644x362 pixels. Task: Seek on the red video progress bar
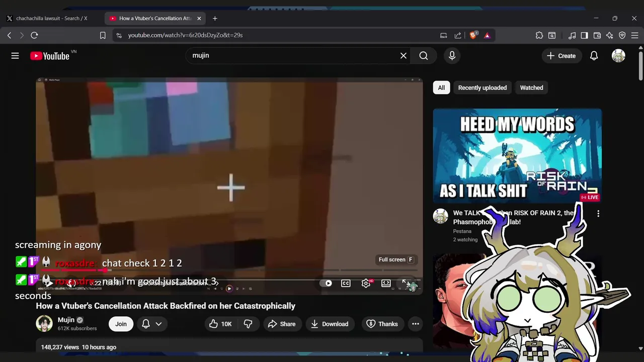click(229, 270)
